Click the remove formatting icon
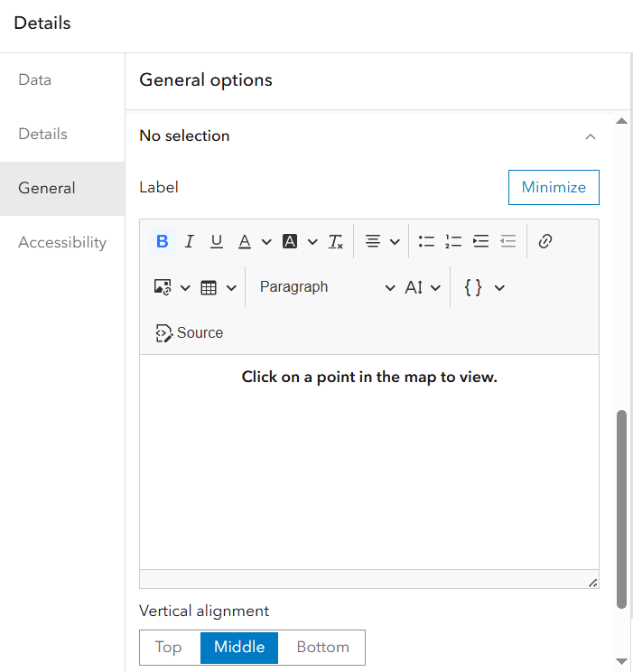633x672 pixels. click(x=336, y=241)
